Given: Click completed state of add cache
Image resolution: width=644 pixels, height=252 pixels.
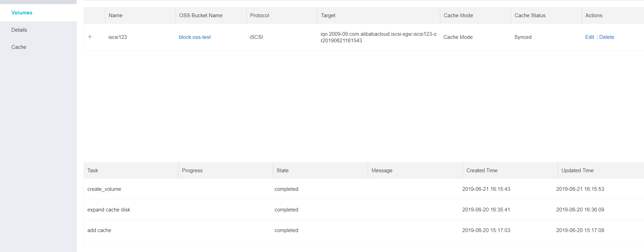Looking at the screenshot, I should [x=286, y=230].
